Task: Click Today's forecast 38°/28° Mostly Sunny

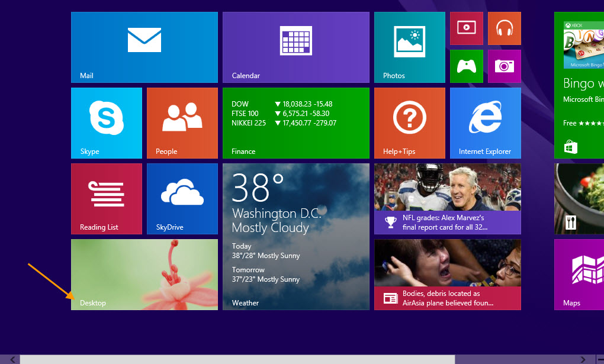Action: click(266, 251)
